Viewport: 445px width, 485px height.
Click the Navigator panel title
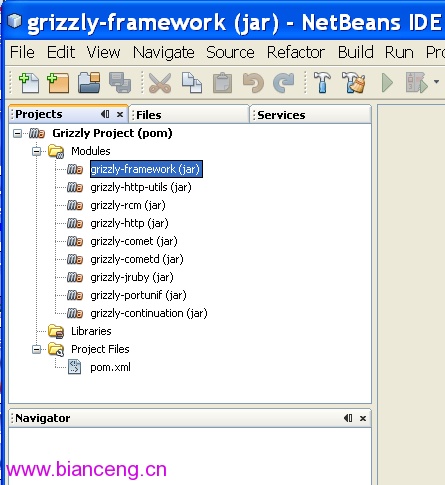tap(43, 418)
